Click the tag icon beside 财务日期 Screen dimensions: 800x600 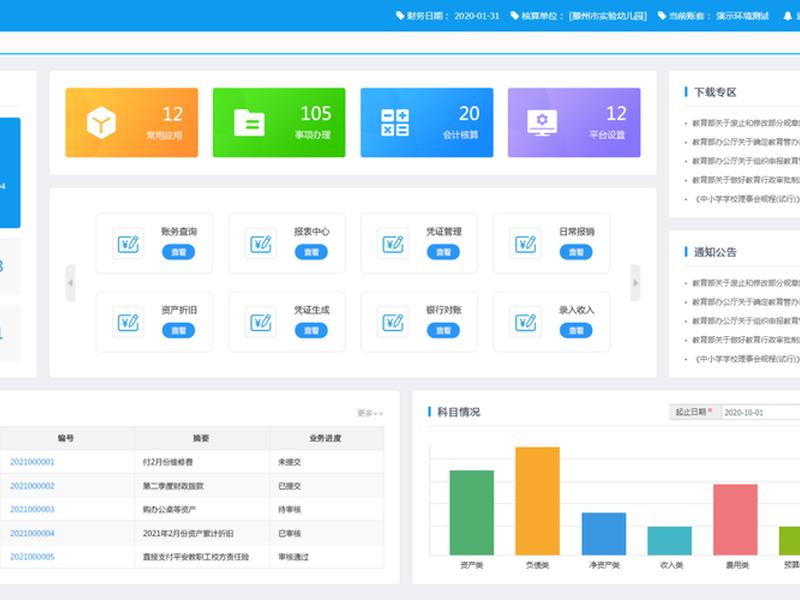click(400, 16)
